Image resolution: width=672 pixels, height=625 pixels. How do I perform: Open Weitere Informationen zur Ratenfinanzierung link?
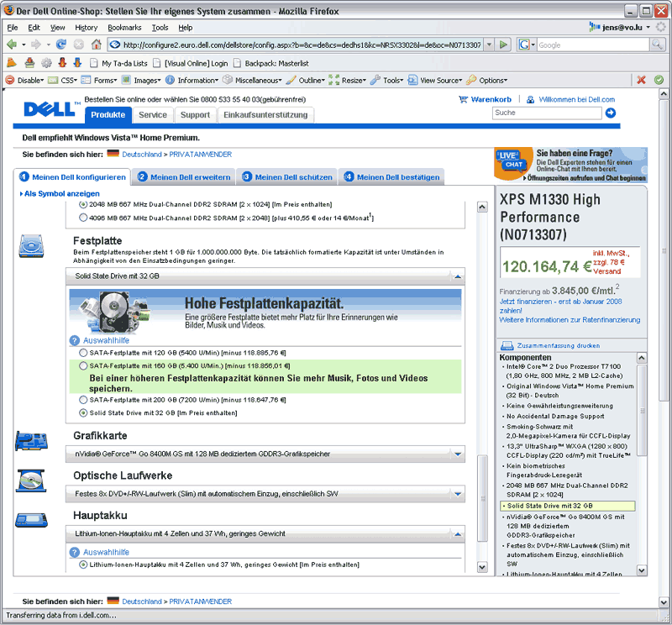569,320
